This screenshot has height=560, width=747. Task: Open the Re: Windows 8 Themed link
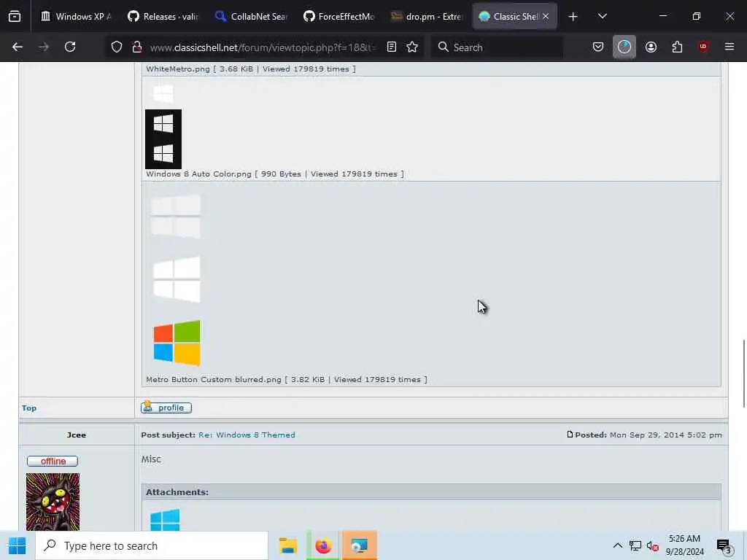pos(247,435)
